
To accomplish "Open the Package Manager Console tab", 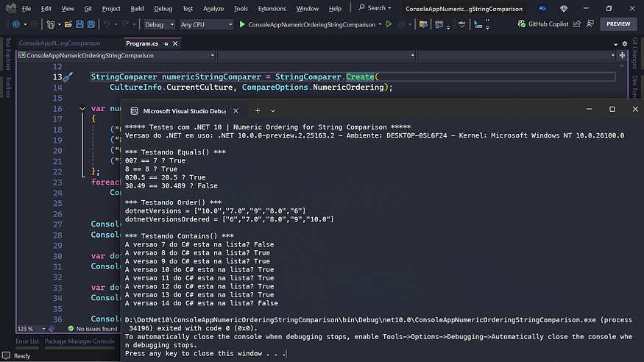I will pyautogui.click(x=79, y=341).
